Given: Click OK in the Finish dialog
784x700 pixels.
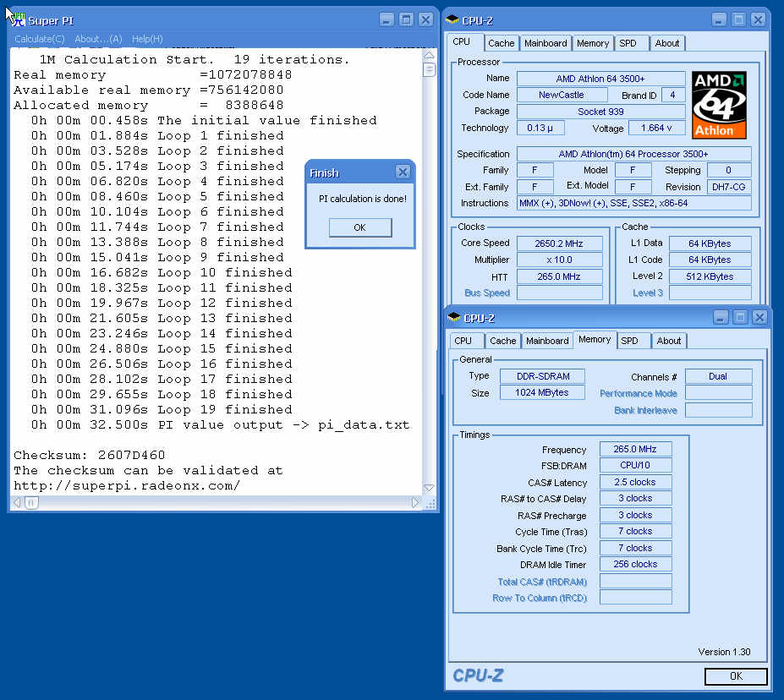Looking at the screenshot, I should click(360, 227).
